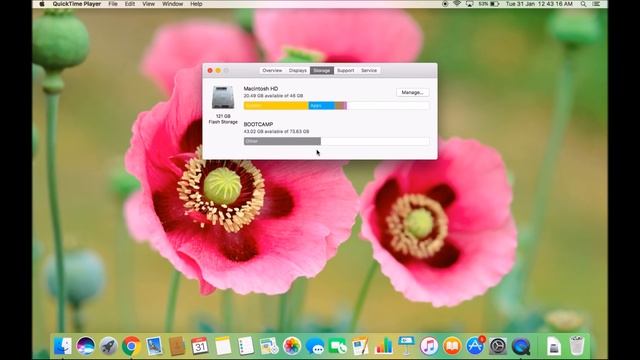The height and width of the screenshot is (360, 640).
Task: Click the AirPlay display icon in menu bar
Action: (x=469, y=4)
